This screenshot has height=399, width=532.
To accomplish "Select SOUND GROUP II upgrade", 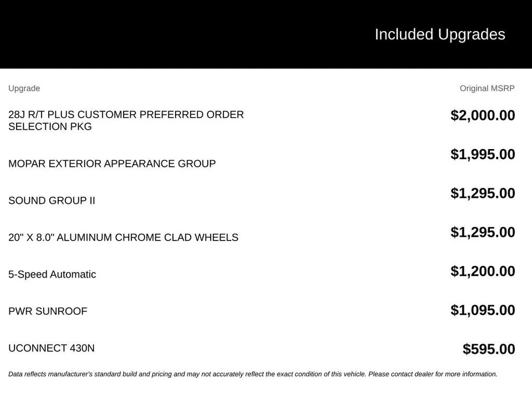I will point(52,201).
